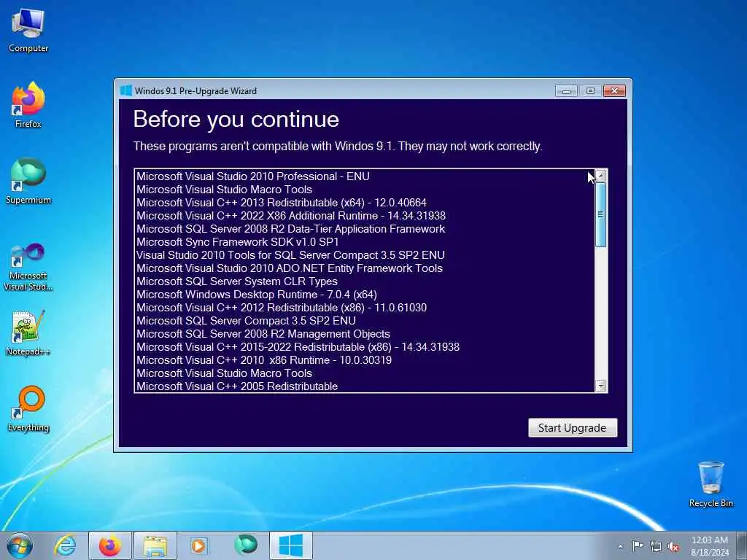This screenshot has width=747, height=560.
Task: Minimize the Pre-Upgrade Wizard window
Action: pos(566,90)
